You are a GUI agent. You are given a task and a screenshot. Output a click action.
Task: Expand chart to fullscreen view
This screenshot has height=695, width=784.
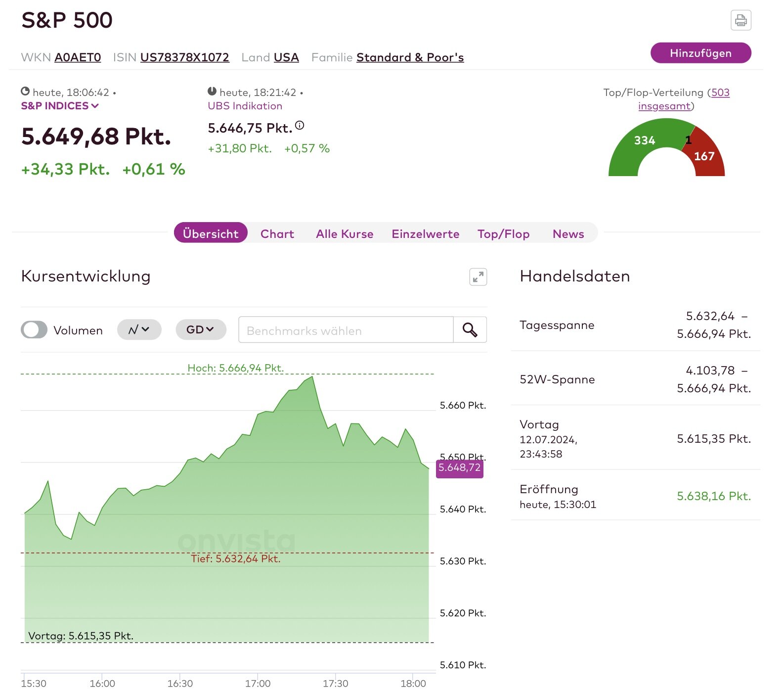tap(478, 277)
